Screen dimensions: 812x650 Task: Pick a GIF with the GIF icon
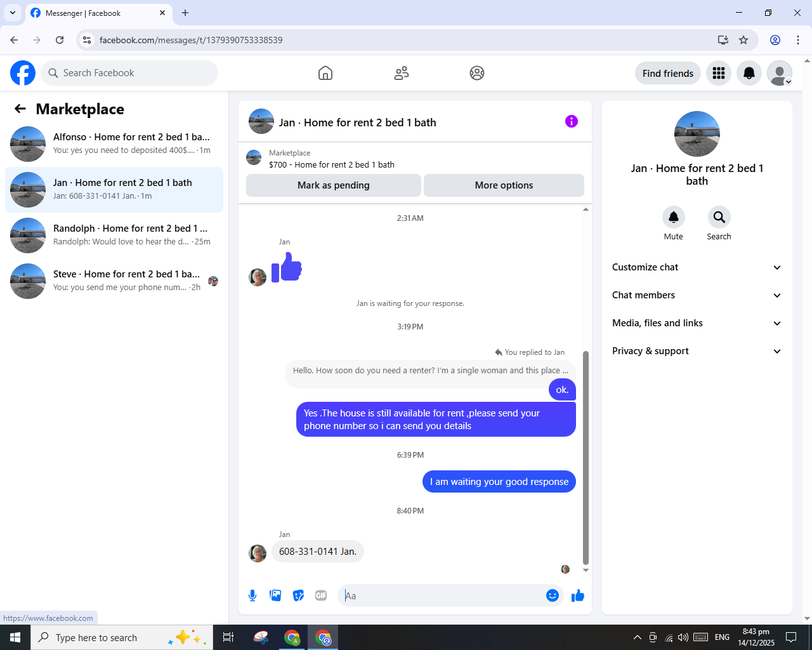coord(321,595)
